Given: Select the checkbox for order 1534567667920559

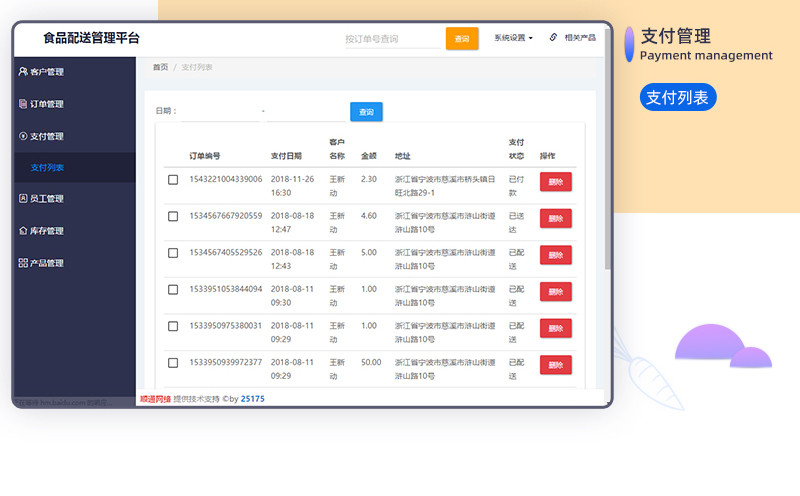Looking at the screenshot, I should coord(173,216).
